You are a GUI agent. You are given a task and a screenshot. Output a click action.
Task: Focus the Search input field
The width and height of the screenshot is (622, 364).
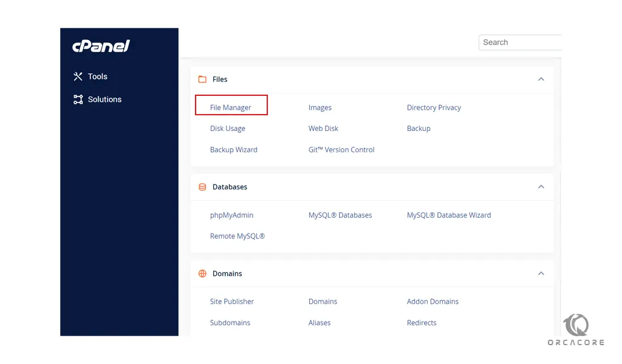[x=520, y=42]
